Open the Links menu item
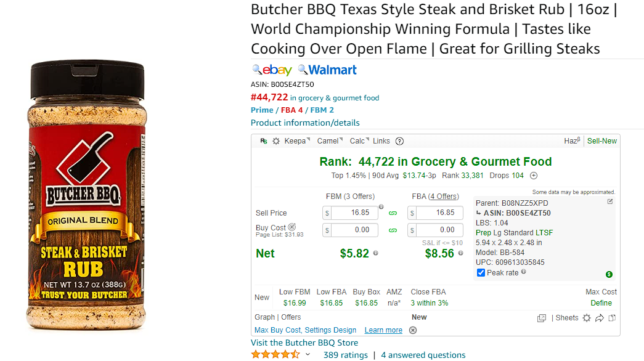644x361 pixels. (x=381, y=141)
